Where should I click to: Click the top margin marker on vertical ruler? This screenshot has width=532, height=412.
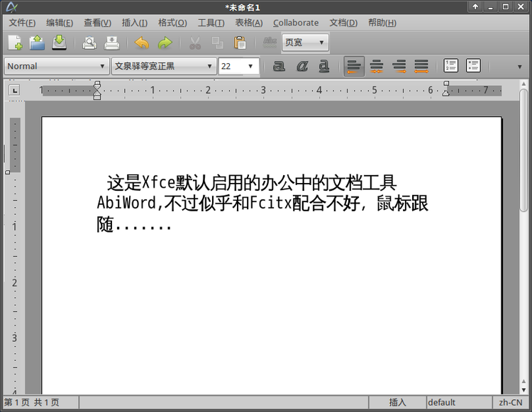coord(8,172)
